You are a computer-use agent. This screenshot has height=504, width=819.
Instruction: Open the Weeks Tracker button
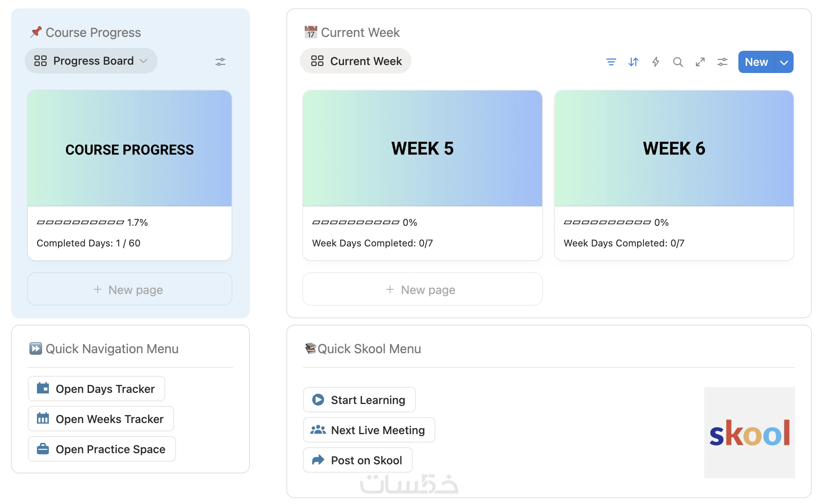tap(101, 419)
